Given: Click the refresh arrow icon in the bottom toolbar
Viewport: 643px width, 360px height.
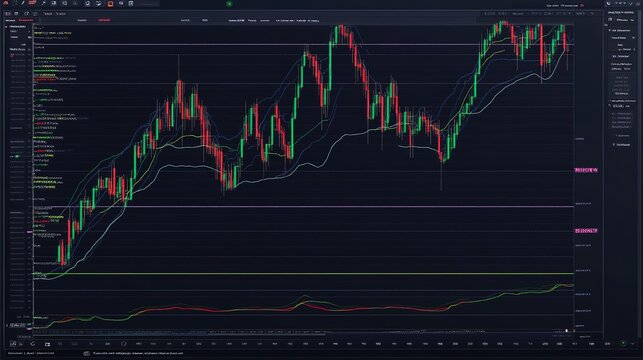Looking at the screenshot, I should click(x=32, y=344).
